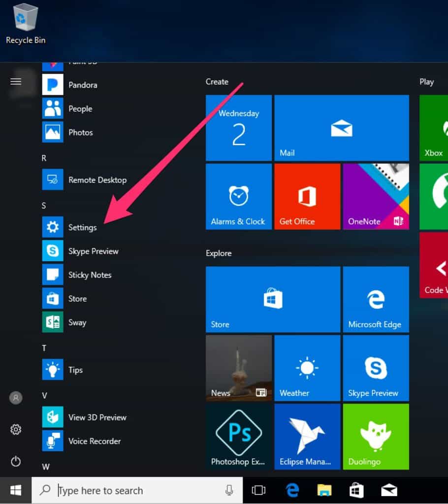Viewport: 448px width, 504px height.
Task: Open the Microsoft Edge tile
Action: tap(376, 299)
